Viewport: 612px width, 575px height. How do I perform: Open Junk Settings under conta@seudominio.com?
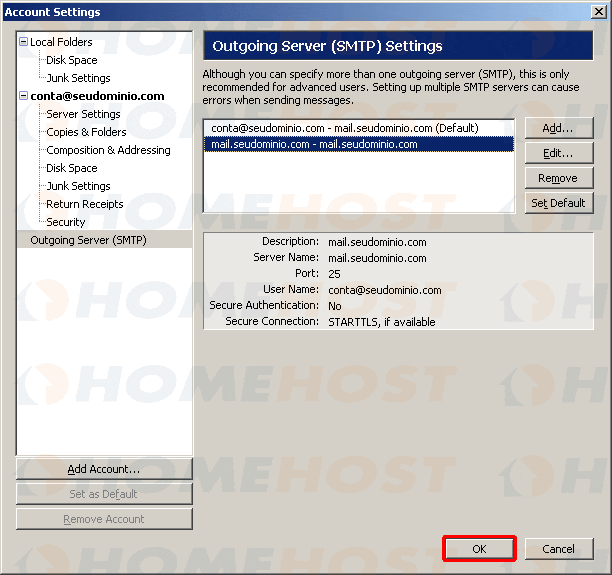78,186
